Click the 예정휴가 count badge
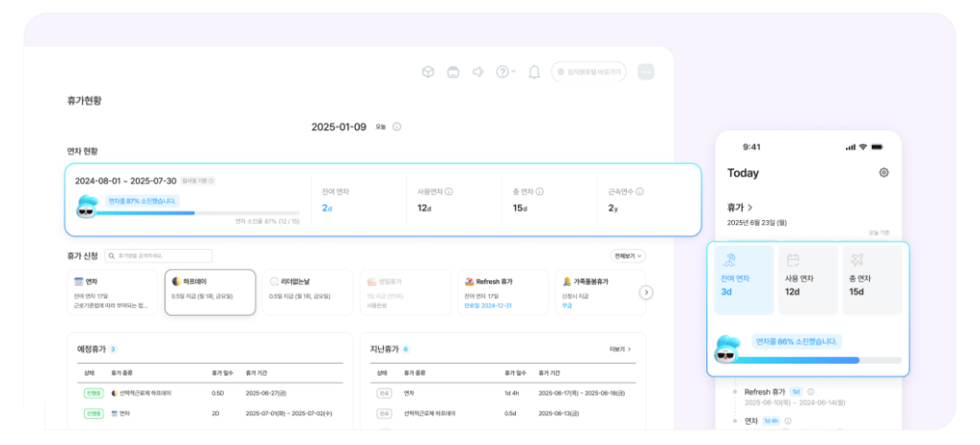The image size is (980, 445). [x=113, y=349]
